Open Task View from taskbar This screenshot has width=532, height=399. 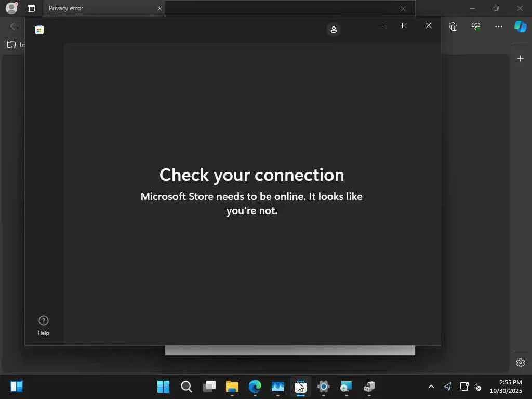click(x=209, y=387)
